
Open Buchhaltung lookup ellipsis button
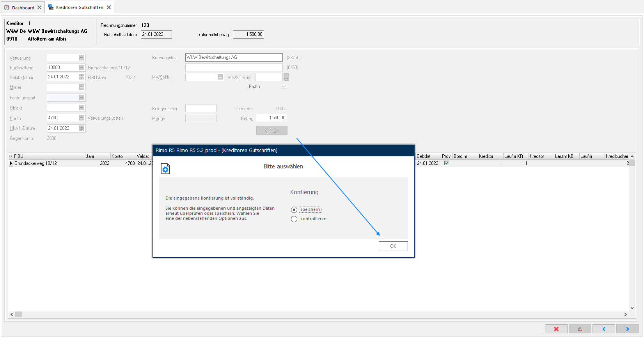82,67
